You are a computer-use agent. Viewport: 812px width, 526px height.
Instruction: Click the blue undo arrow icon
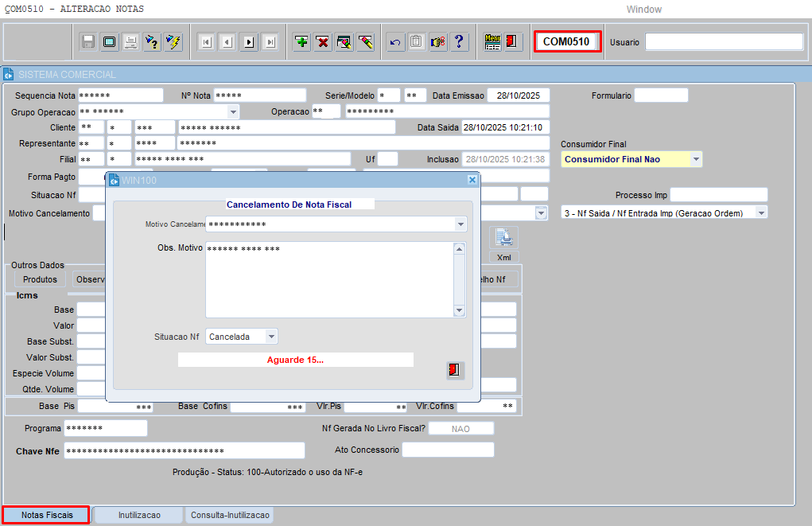(395, 42)
